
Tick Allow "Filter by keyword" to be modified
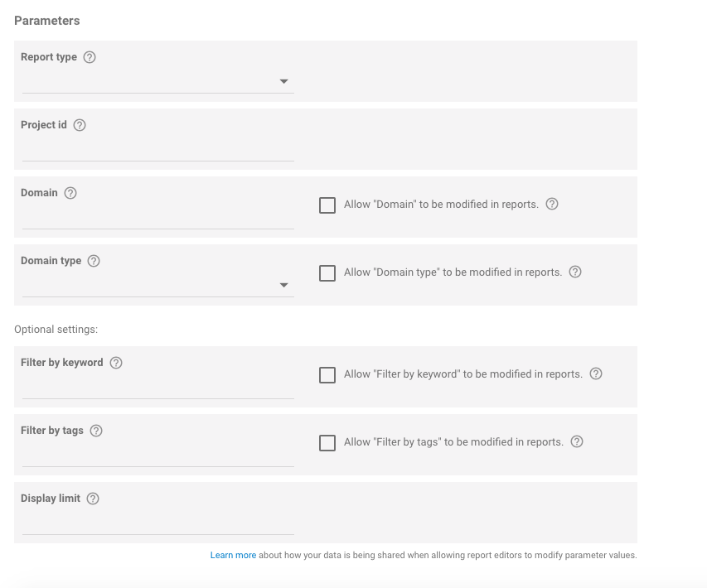pyautogui.click(x=327, y=375)
